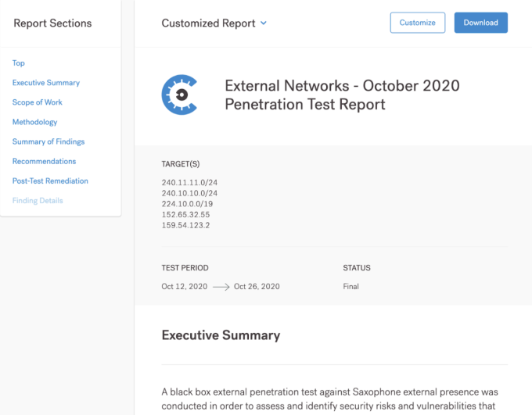
Task: Open the Recommendations section
Action: [44, 161]
